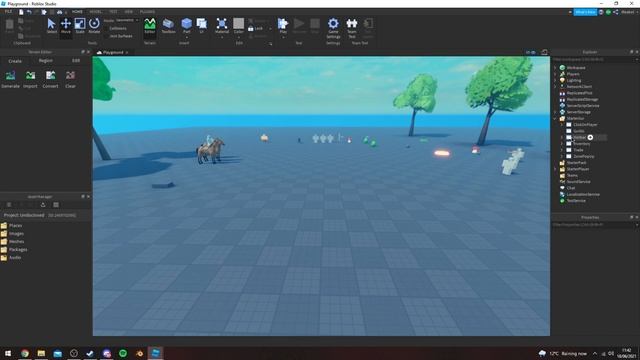Open Spotify from the Windows taskbar
This screenshot has height=360, width=640.
(x=123, y=353)
